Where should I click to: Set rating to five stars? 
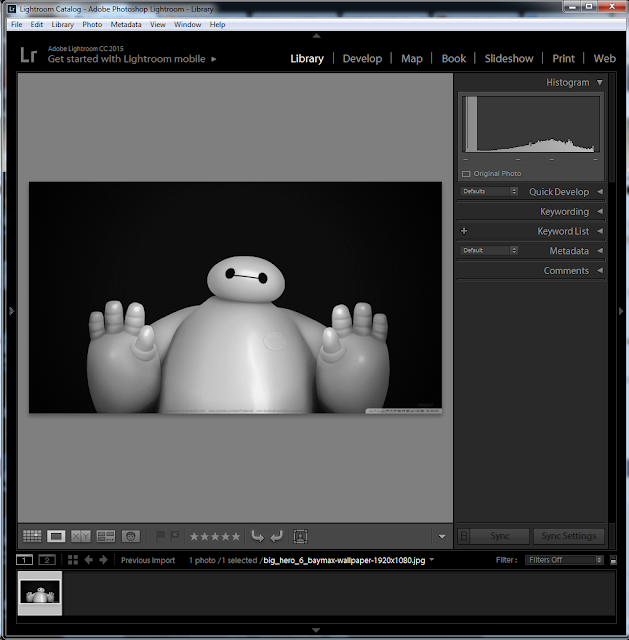(x=236, y=536)
